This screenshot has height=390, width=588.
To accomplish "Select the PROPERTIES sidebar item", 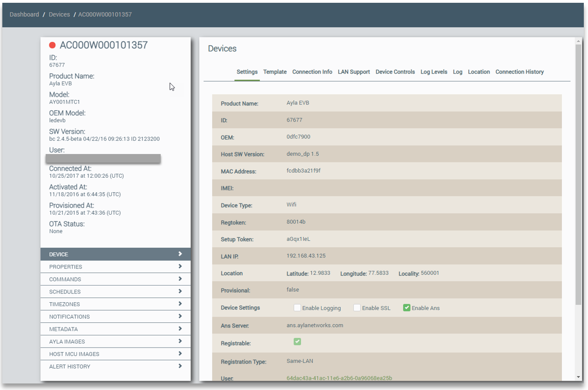I will point(116,267).
